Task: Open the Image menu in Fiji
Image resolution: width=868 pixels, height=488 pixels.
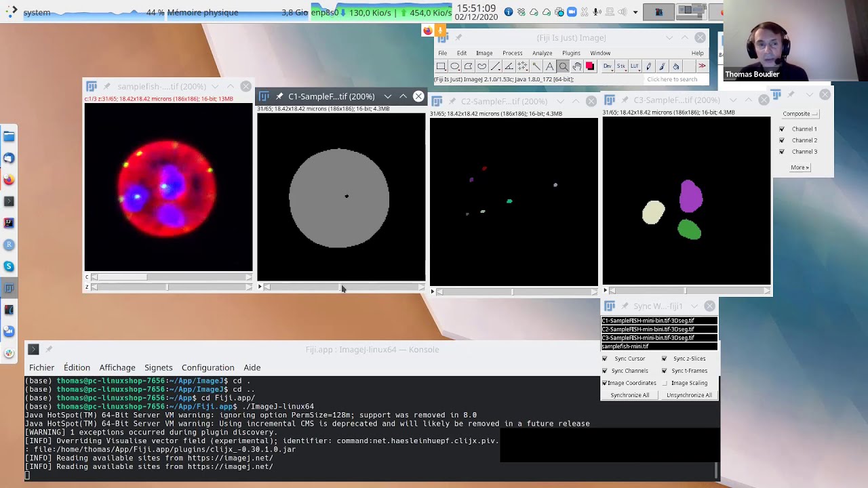Action: (484, 53)
